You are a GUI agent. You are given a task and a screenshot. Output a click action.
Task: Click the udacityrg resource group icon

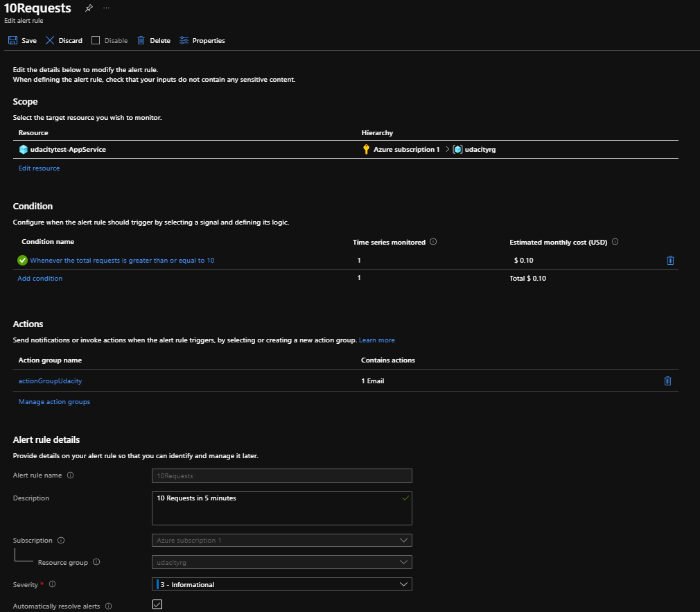click(x=457, y=150)
